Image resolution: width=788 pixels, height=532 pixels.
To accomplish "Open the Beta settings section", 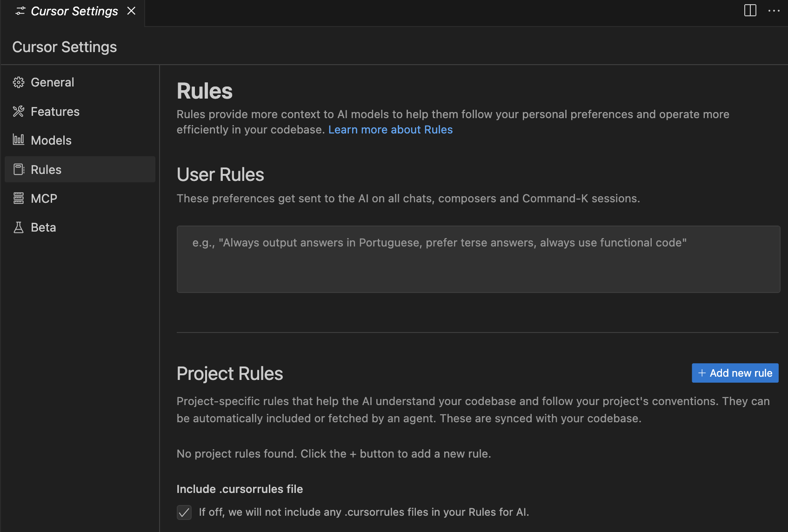I will click(x=80, y=227).
